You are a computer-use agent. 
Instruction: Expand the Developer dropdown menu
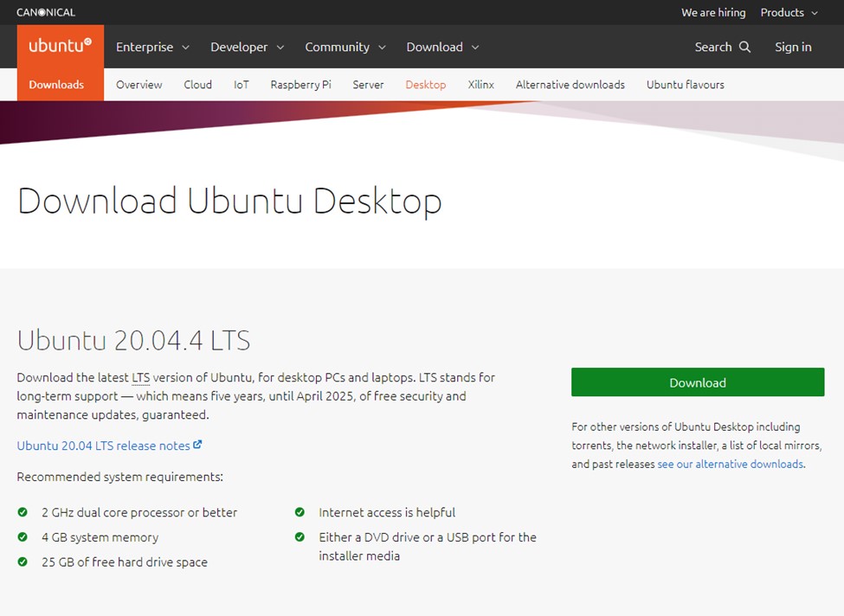click(247, 47)
